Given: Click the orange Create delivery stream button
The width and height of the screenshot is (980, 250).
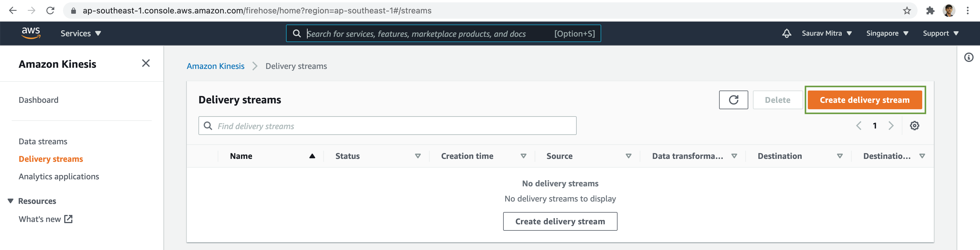Looking at the screenshot, I should pos(864,100).
